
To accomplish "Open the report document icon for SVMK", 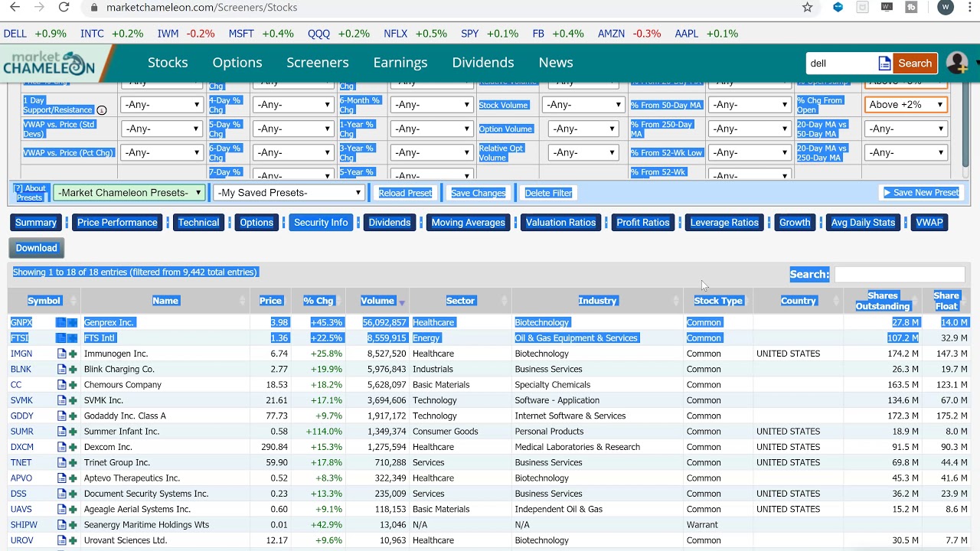I will (62, 400).
